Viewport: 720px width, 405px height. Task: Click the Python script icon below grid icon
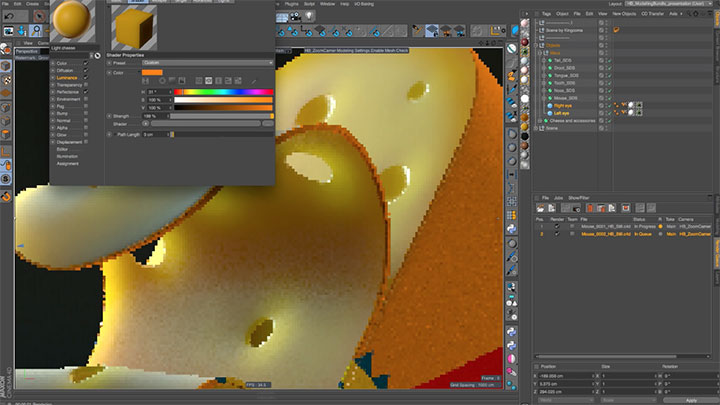pyautogui.click(x=512, y=229)
